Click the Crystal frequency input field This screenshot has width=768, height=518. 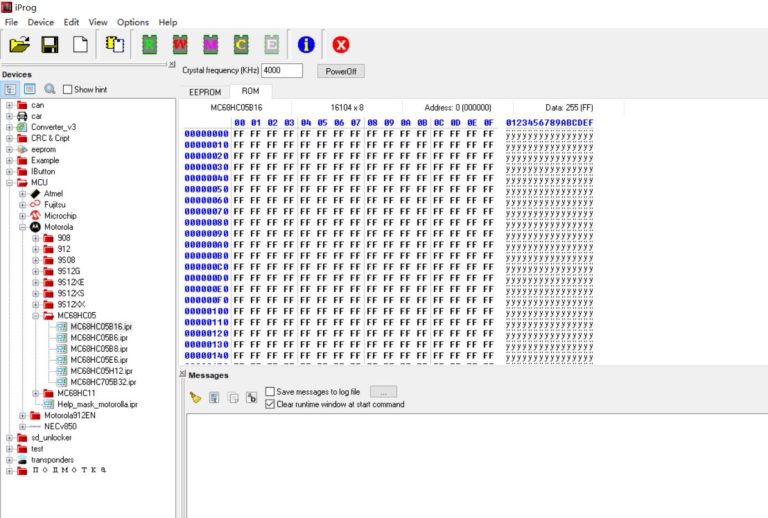pyautogui.click(x=282, y=71)
